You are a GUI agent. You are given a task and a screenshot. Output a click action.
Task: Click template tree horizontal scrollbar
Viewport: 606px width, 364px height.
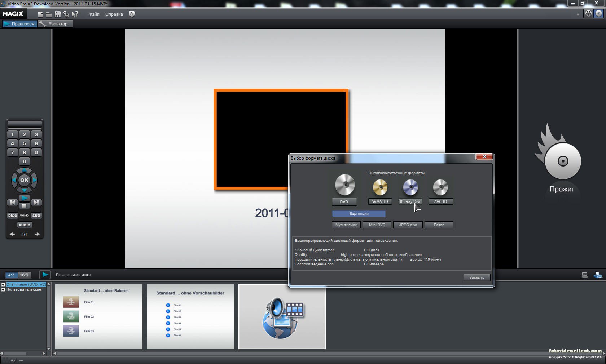pos(23,354)
